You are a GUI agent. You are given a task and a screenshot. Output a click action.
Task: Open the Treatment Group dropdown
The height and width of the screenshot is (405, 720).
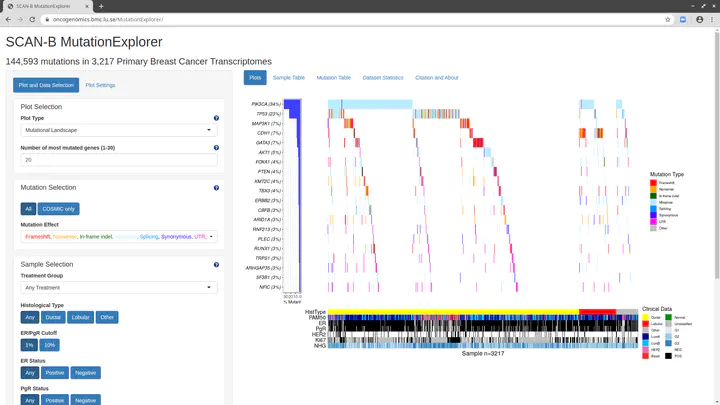118,288
